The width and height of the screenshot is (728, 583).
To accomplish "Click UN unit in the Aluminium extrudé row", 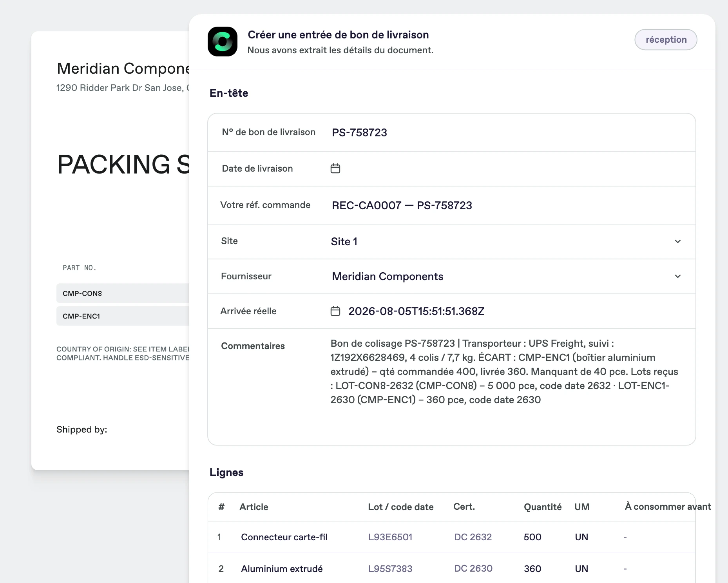I will tap(581, 569).
